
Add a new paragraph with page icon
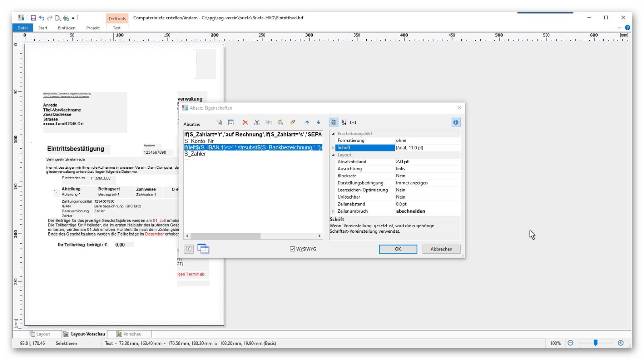[219, 122]
